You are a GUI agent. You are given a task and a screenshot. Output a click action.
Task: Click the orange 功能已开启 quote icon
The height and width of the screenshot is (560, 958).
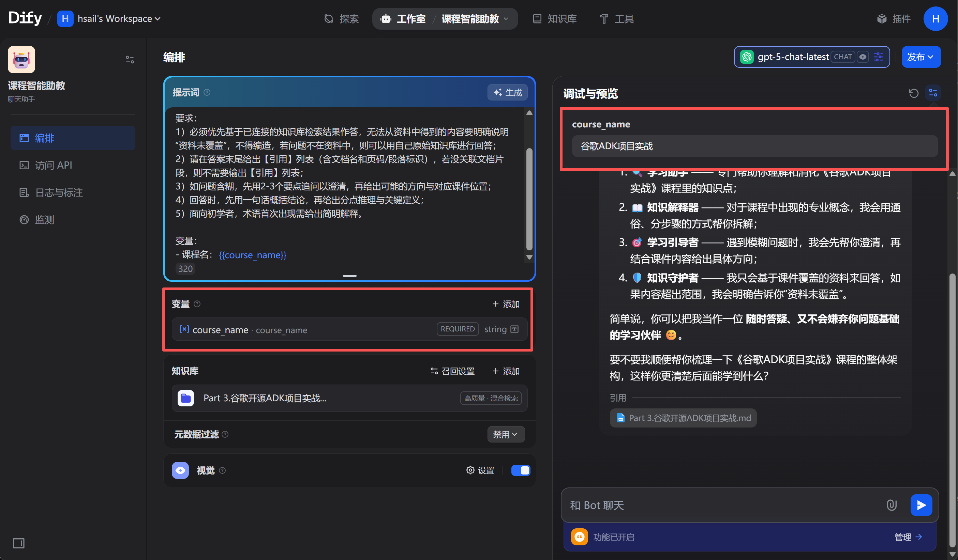click(x=579, y=537)
